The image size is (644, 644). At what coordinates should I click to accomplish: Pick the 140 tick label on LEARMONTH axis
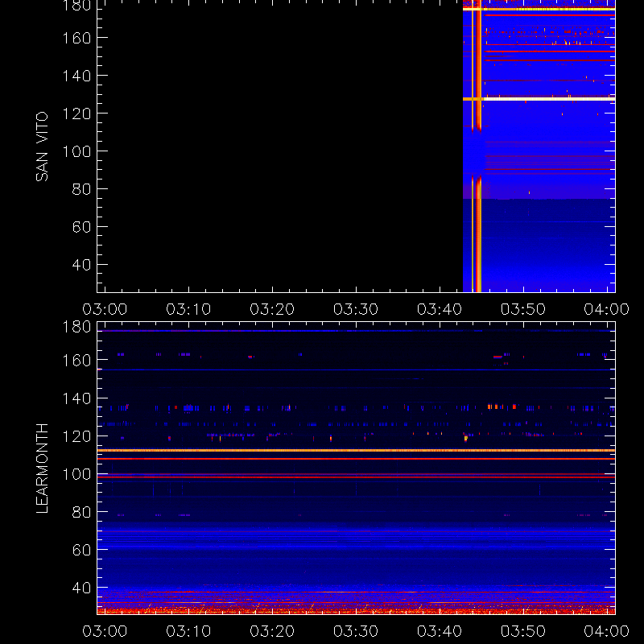click(76, 398)
